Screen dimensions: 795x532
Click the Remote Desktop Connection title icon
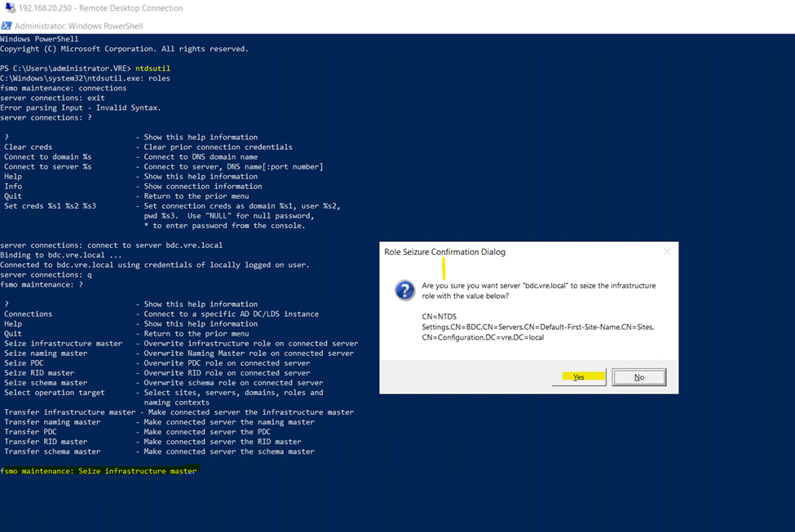[10, 8]
